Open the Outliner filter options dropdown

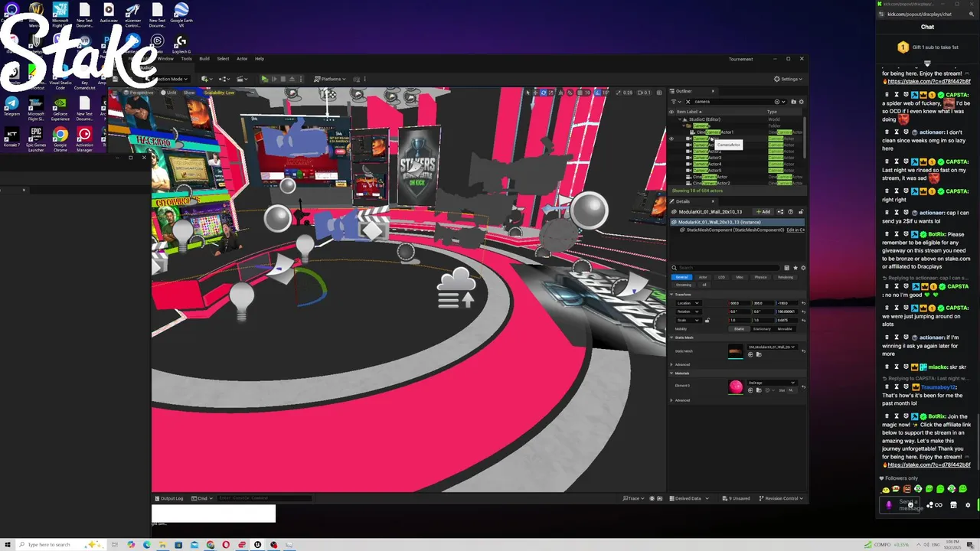click(676, 102)
